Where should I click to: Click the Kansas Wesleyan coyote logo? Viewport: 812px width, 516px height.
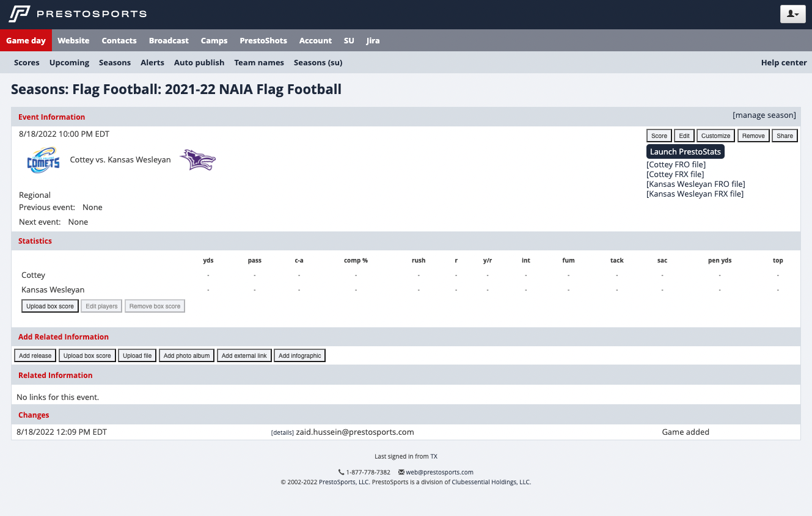pos(197,160)
